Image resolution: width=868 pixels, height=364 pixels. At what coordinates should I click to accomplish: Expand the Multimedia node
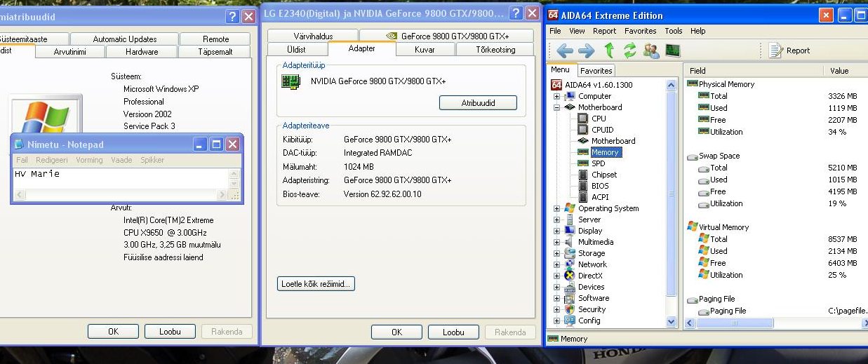coord(557,242)
